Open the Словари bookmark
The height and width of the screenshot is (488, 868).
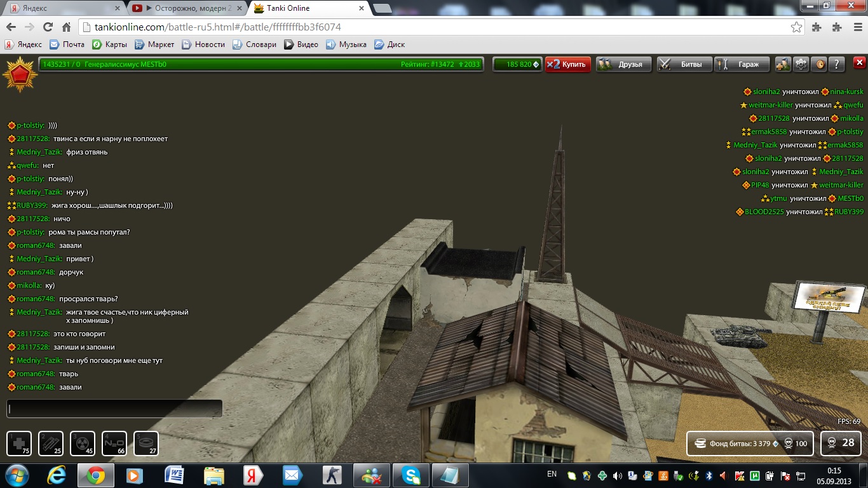click(x=254, y=44)
